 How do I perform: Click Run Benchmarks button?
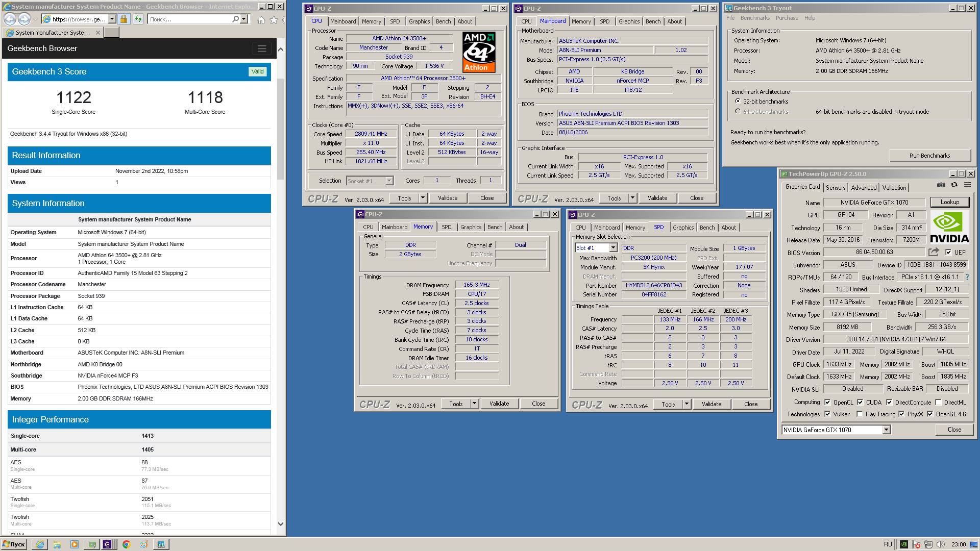coord(929,156)
